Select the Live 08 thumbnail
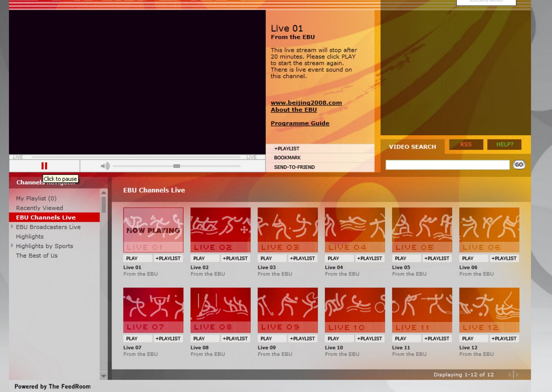552x392 pixels. 220,310
